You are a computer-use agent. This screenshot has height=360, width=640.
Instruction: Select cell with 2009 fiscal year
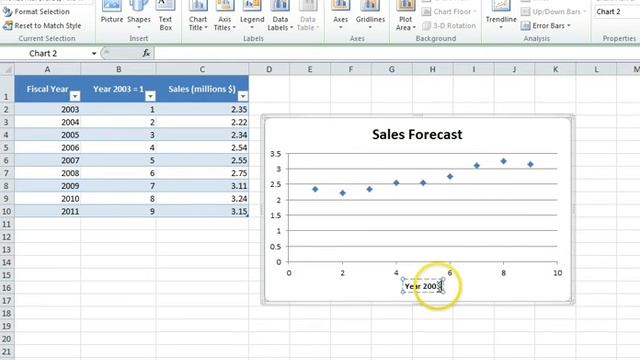[47, 186]
